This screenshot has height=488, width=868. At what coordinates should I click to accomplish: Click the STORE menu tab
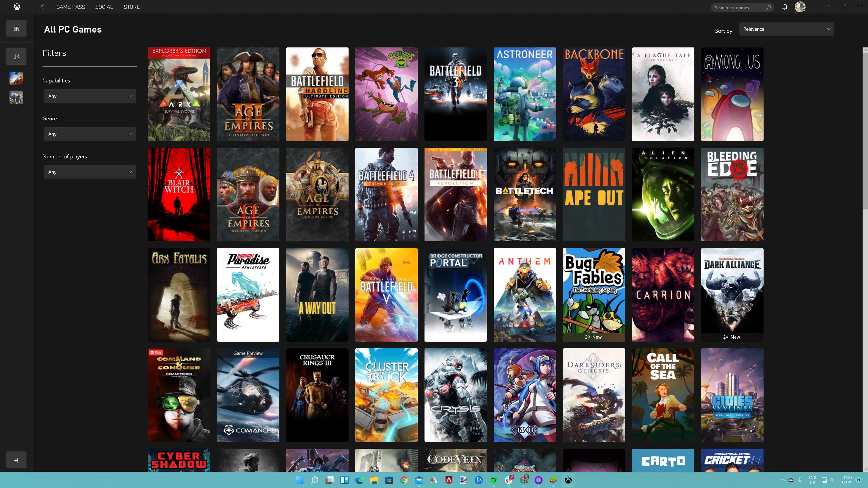[x=131, y=7]
